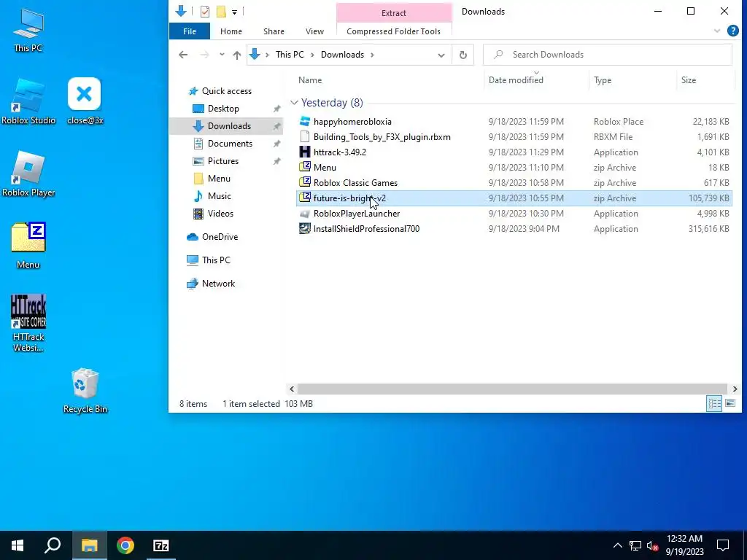
Task: Select Desktop in the navigation pane
Action: pyautogui.click(x=223, y=109)
